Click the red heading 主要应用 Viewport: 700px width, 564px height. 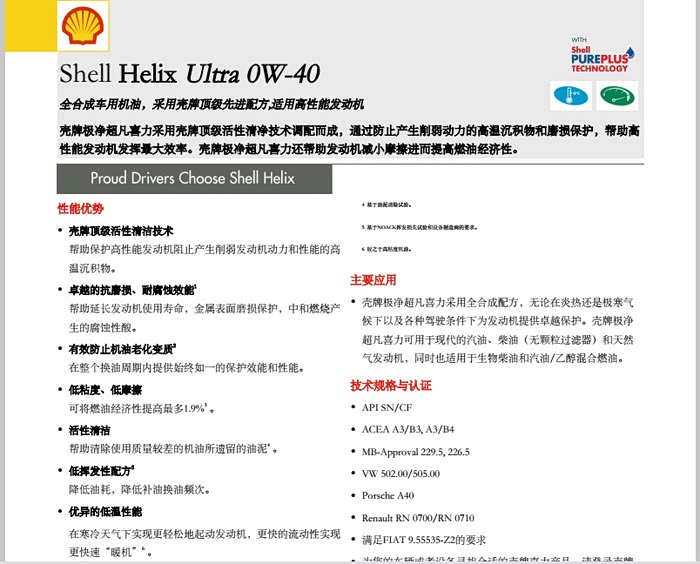(373, 280)
